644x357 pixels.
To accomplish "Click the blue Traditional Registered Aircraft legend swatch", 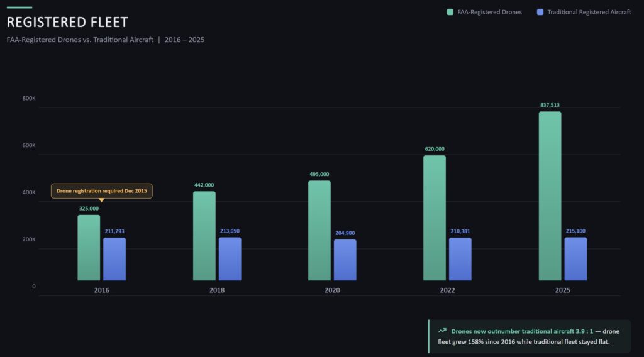I will pyautogui.click(x=541, y=12).
